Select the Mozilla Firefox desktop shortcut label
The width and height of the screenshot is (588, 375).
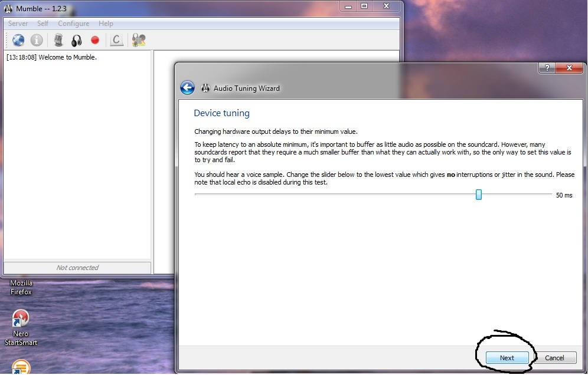21,287
